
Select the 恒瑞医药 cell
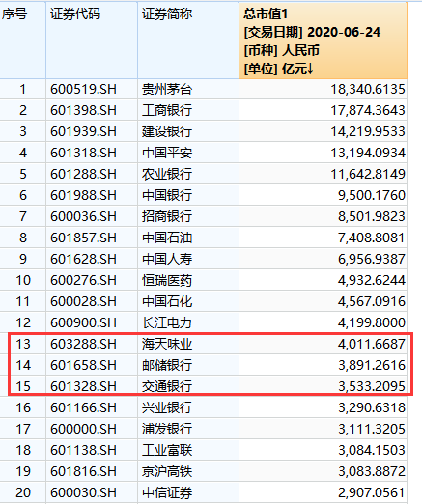pos(188,280)
